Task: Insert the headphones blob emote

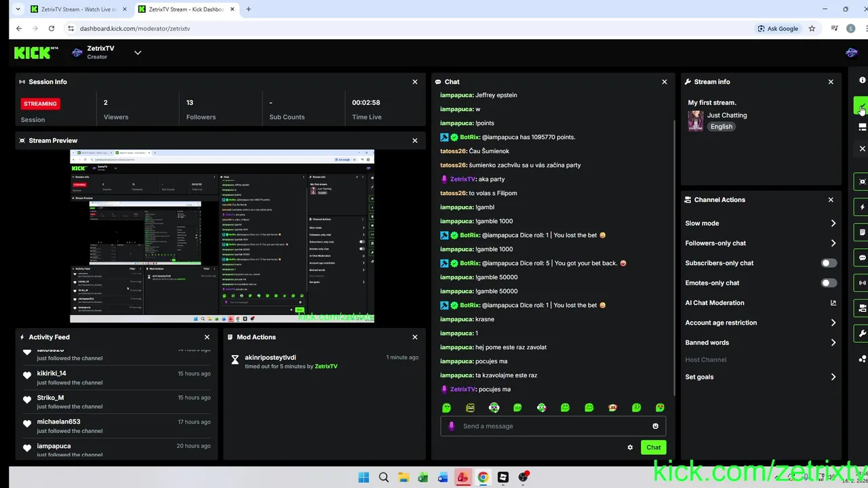Action: point(494,407)
